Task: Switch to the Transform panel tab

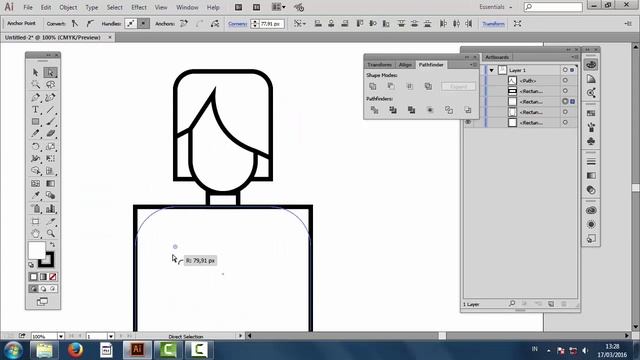Action: 380,65
